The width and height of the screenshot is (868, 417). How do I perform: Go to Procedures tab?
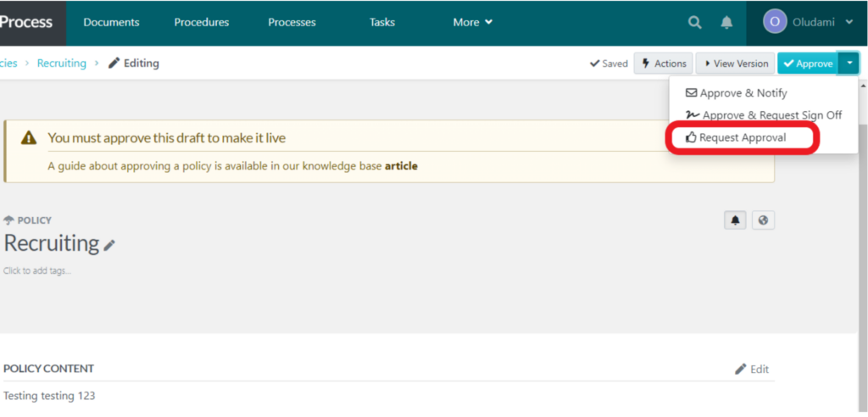click(x=202, y=22)
